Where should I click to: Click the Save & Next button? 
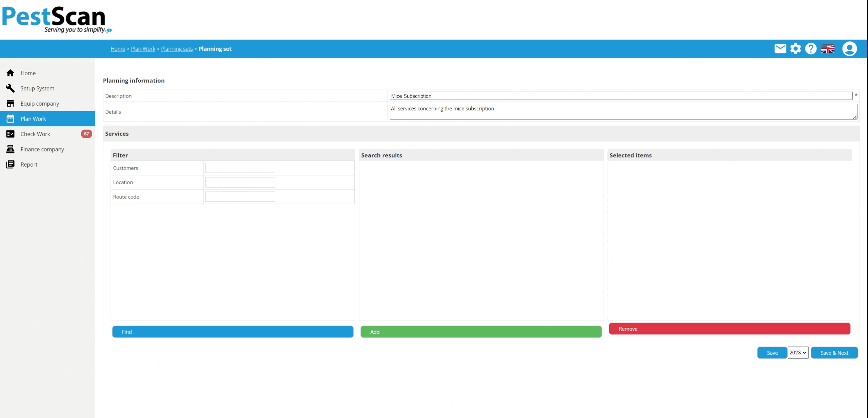[834, 353]
